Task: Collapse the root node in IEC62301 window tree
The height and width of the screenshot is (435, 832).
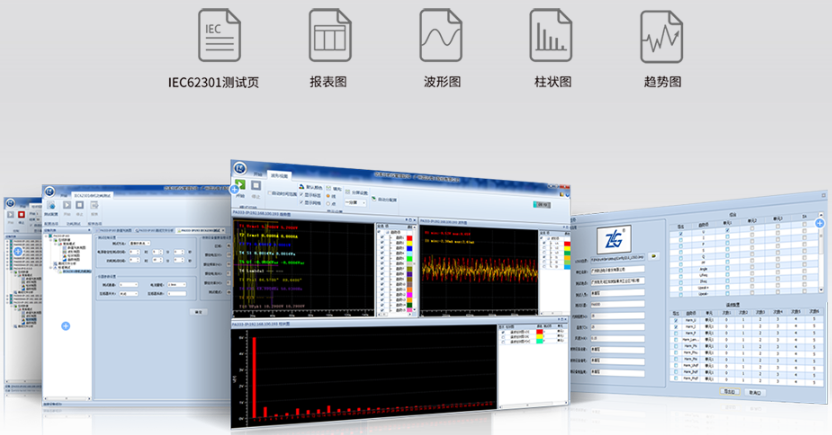Action: (46, 236)
